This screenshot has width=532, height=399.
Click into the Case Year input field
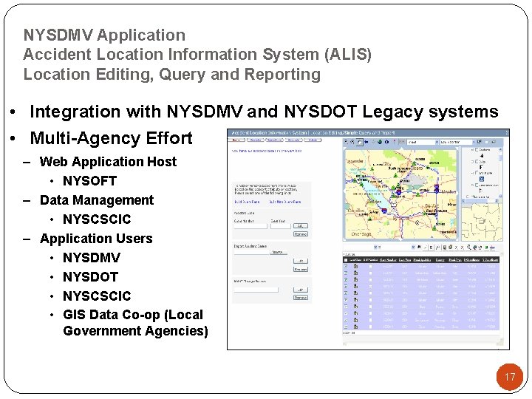point(281,226)
